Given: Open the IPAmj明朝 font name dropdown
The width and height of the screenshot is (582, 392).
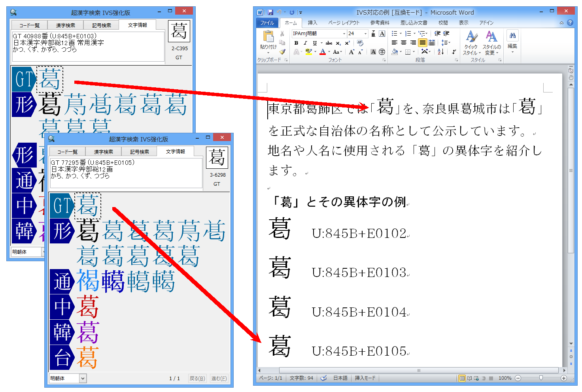Looking at the screenshot, I should tap(344, 34).
